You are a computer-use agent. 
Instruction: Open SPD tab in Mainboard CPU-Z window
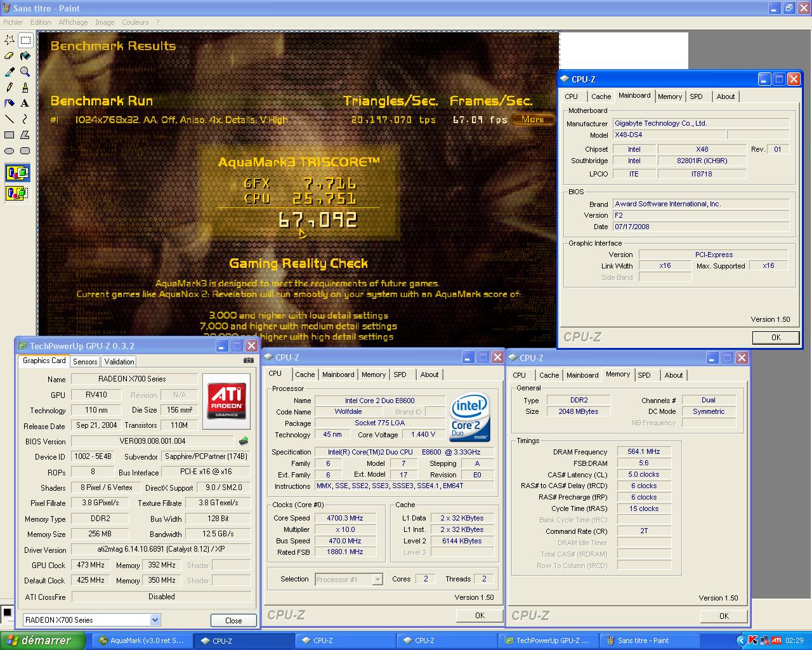[697, 96]
